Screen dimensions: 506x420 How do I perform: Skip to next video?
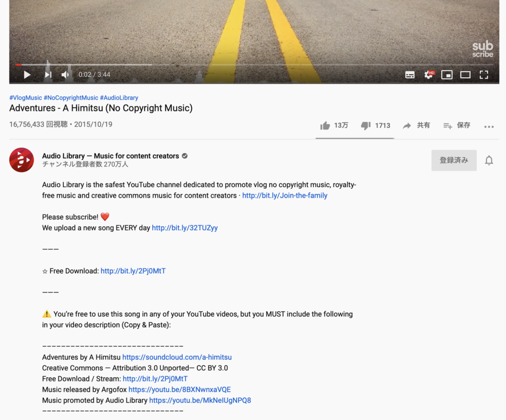(48, 75)
